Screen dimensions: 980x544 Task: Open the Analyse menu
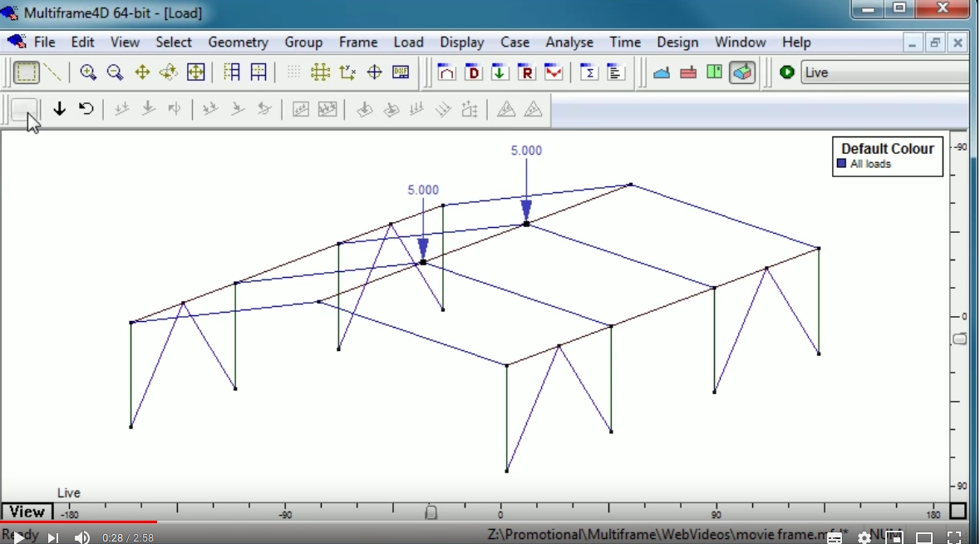(569, 42)
